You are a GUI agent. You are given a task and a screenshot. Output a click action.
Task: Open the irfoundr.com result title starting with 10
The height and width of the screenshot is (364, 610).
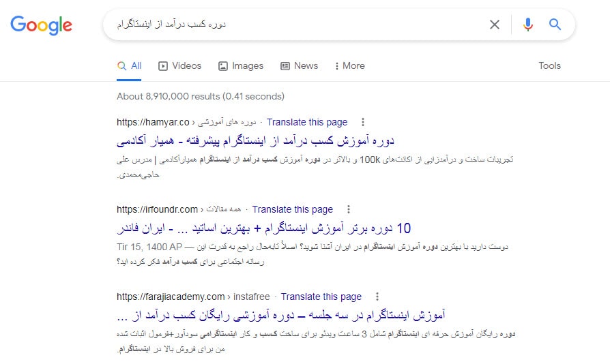264,228
